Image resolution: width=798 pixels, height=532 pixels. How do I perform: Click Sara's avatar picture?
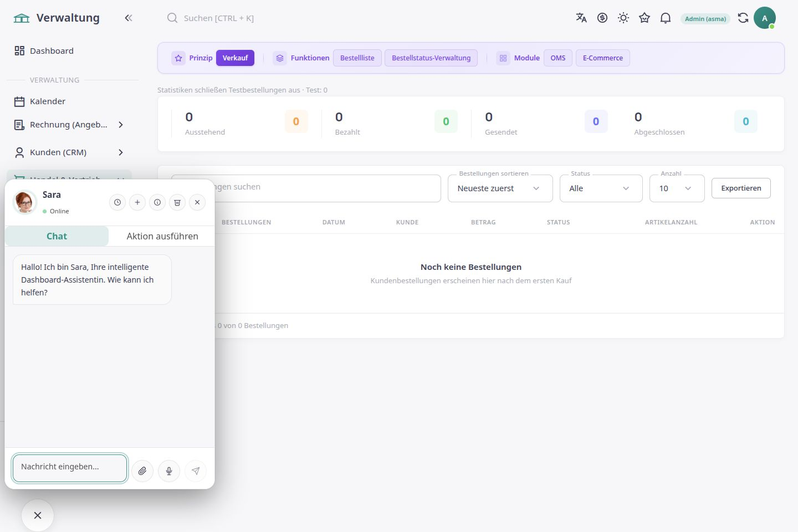pos(25,202)
